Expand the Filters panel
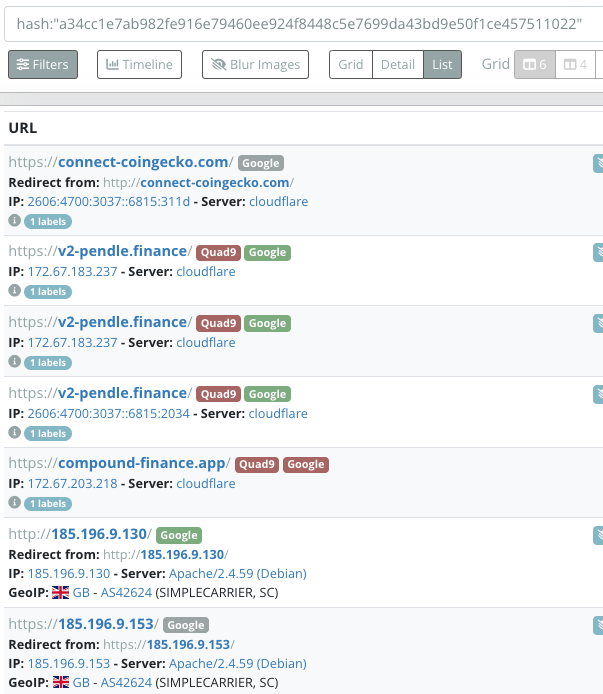This screenshot has width=603, height=694. point(43,65)
